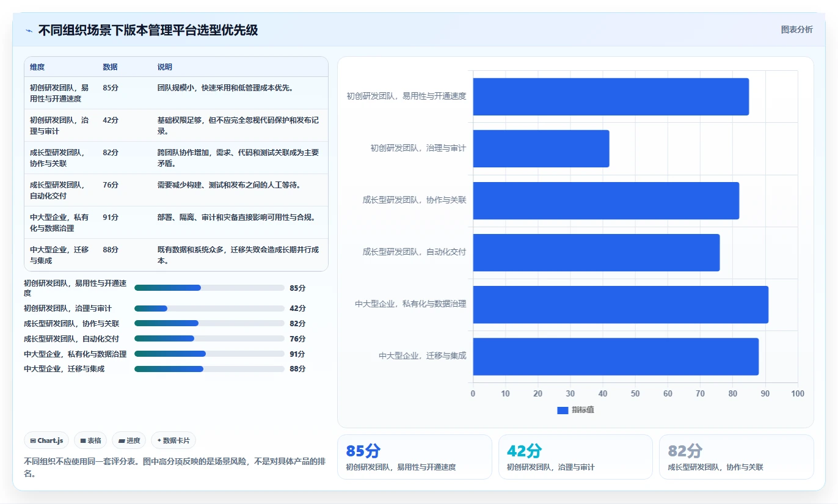Click the 91分 table cell

(111, 217)
